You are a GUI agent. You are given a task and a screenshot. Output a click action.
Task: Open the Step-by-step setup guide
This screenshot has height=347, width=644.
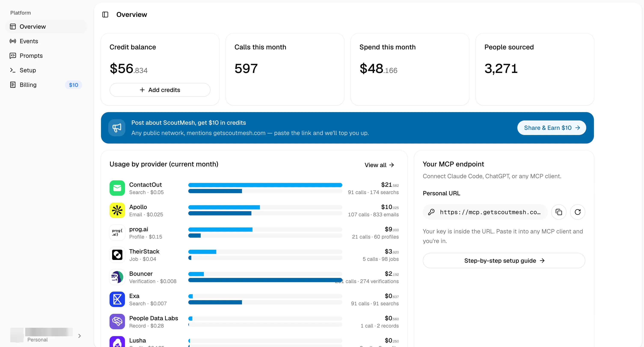point(504,261)
